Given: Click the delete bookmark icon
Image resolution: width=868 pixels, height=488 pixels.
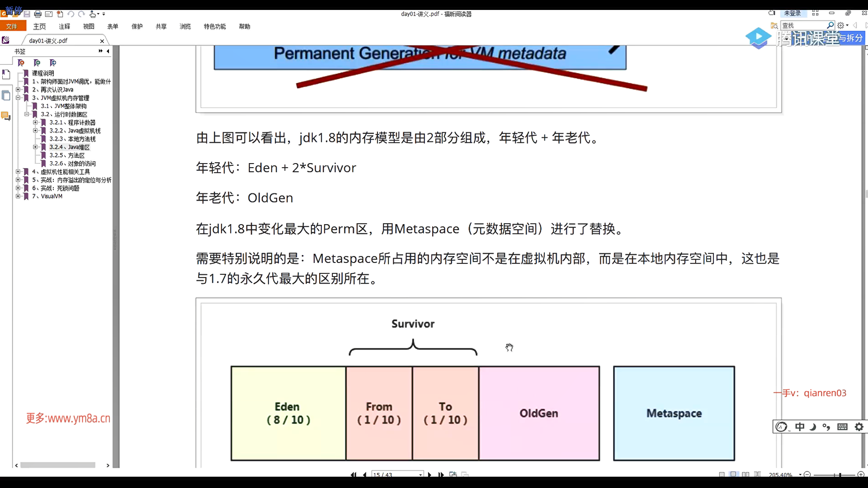Looking at the screenshot, I should coord(21,63).
